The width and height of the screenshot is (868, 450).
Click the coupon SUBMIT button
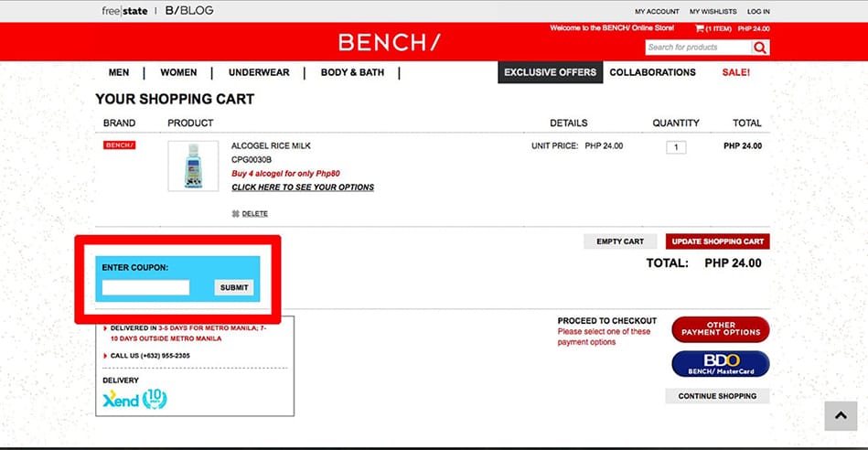tap(234, 287)
